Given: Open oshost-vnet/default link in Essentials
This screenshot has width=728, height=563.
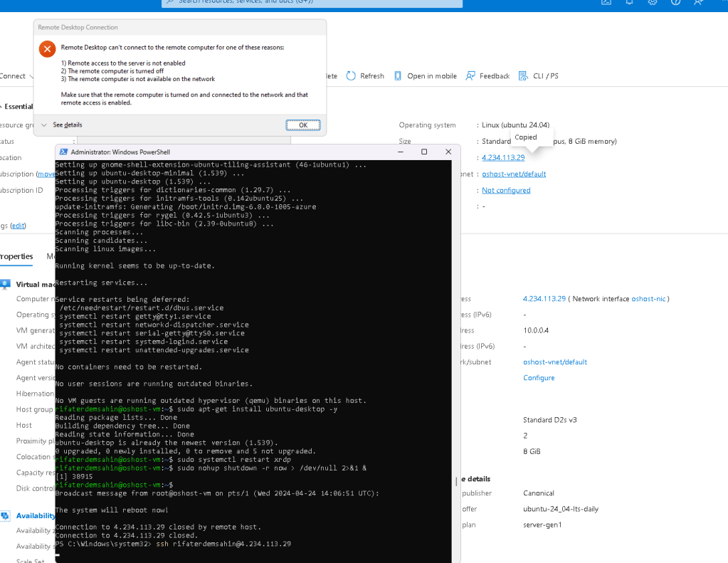Looking at the screenshot, I should (514, 174).
